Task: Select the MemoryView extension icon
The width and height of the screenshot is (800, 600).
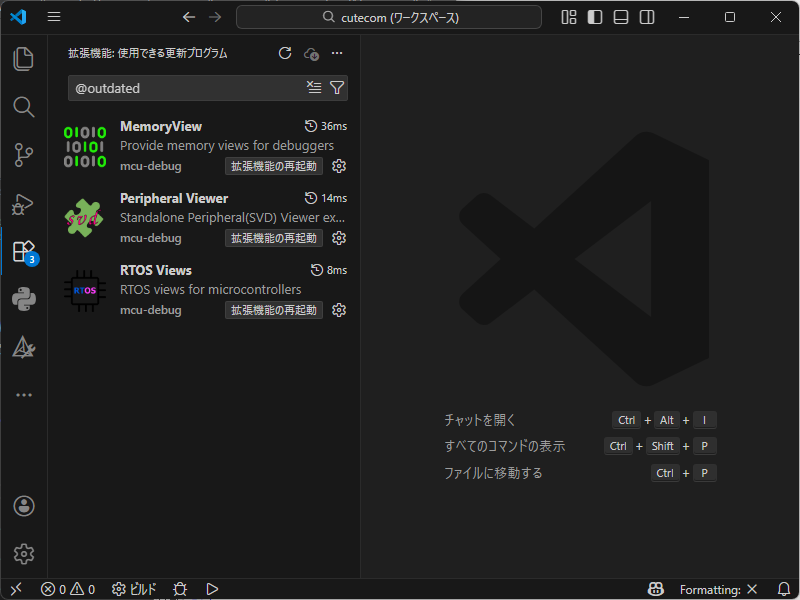Action: point(85,147)
